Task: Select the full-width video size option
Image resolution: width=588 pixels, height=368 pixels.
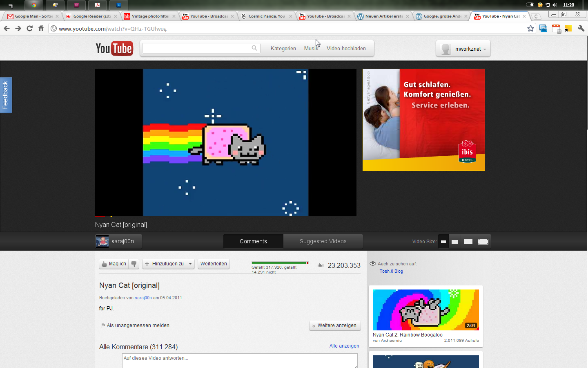Action: [483, 242]
